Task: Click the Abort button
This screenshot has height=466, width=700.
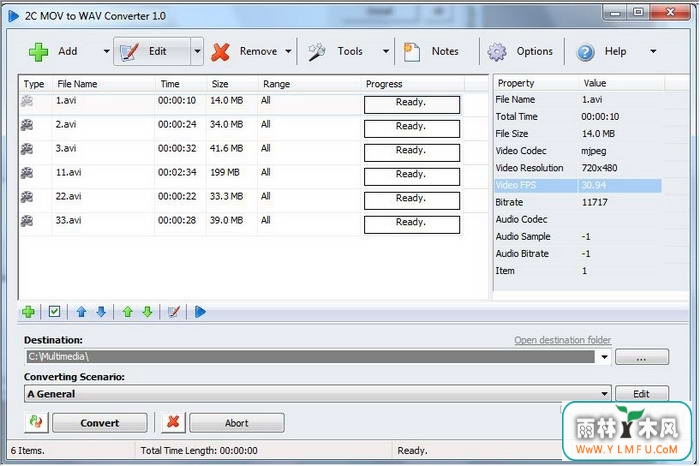Action: click(x=237, y=423)
